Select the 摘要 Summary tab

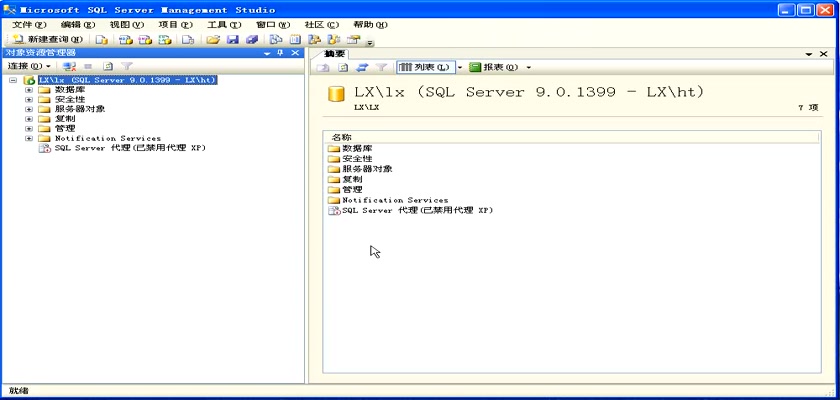pos(335,54)
